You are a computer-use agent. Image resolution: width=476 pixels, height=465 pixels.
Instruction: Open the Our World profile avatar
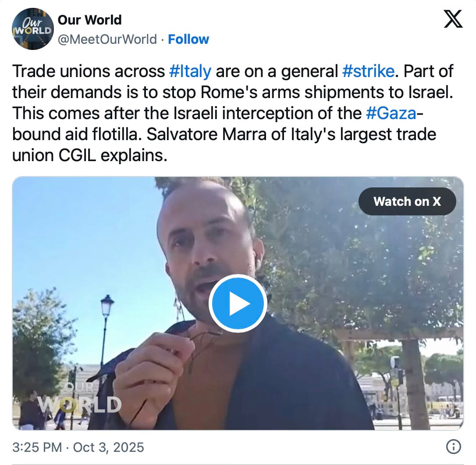click(x=33, y=29)
